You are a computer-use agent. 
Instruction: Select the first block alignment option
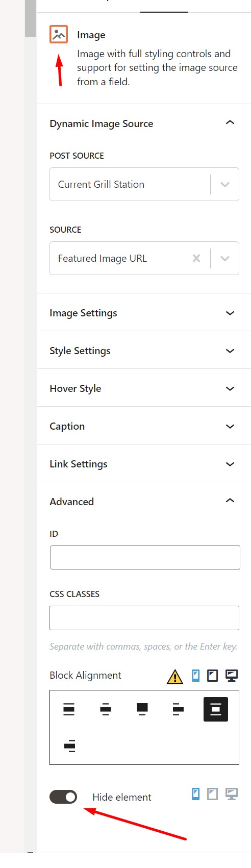[69, 709]
